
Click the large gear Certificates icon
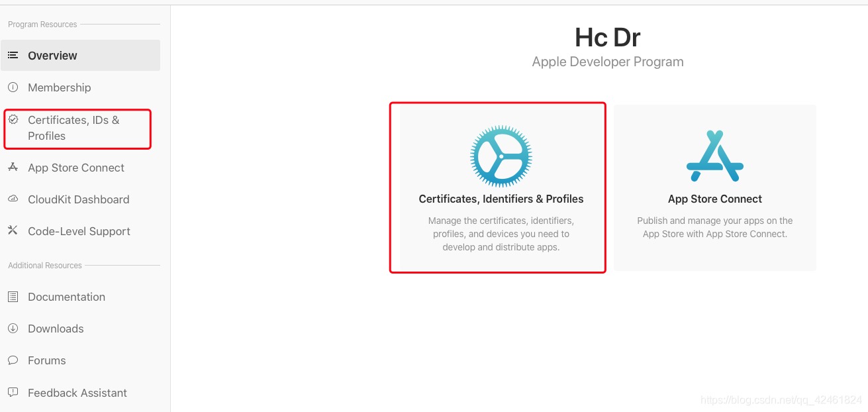(501, 156)
